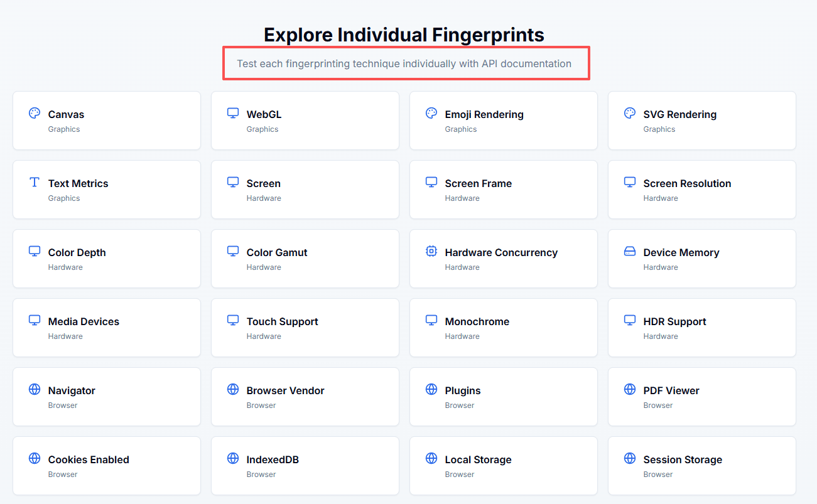
Task: Open the Screen Resolution fingerprint card
Action: click(x=701, y=190)
